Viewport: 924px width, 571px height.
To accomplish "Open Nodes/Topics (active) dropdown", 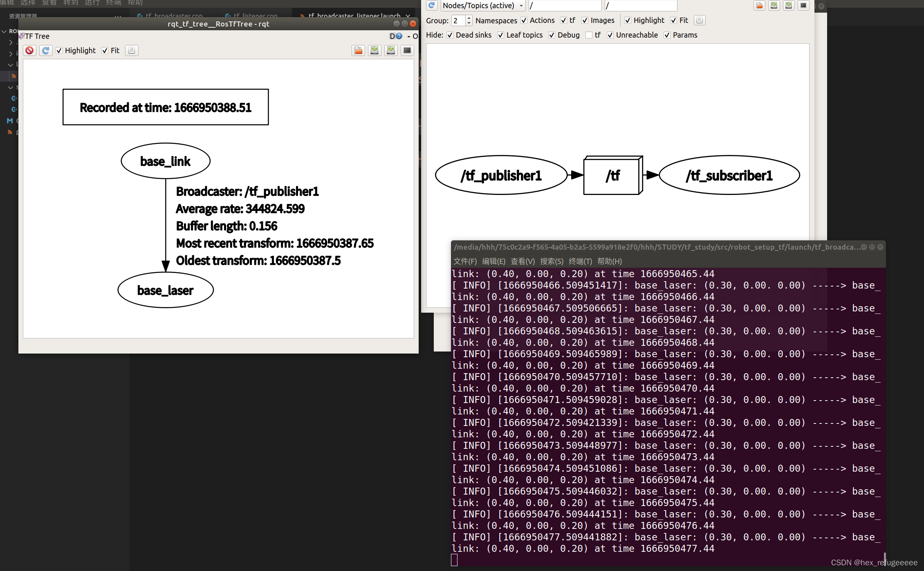I will [483, 5].
